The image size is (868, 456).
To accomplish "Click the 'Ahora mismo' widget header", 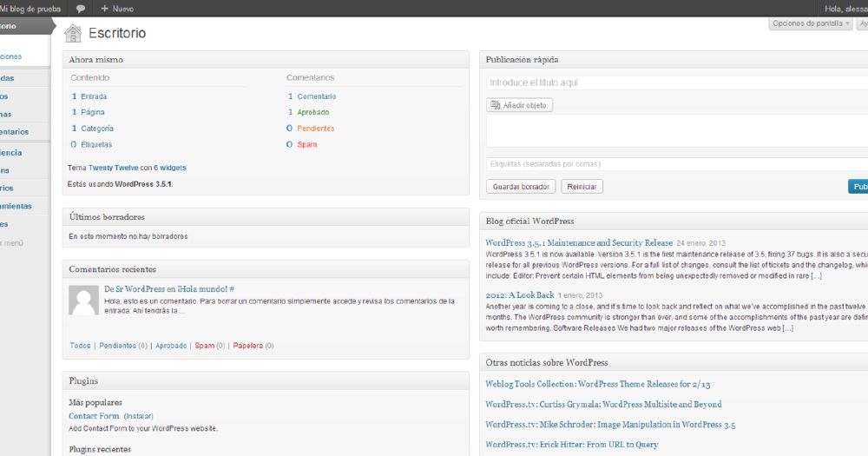I will click(x=266, y=60).
